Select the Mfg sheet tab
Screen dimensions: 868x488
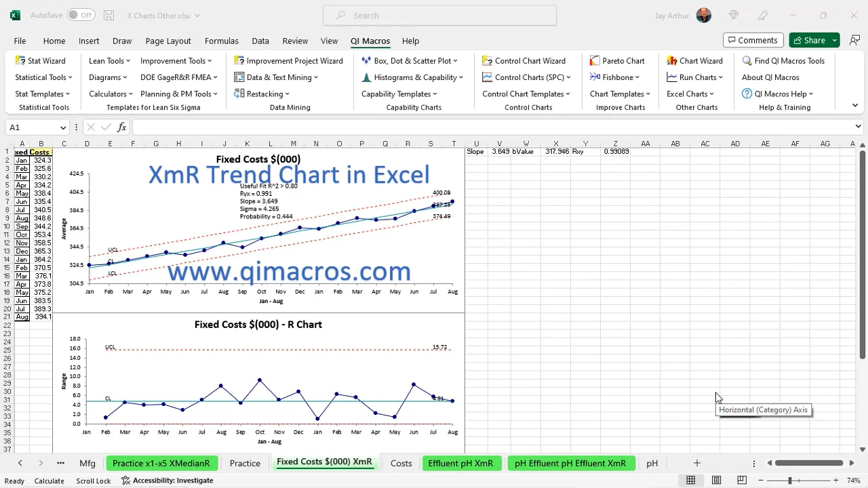tap(87, 464)
